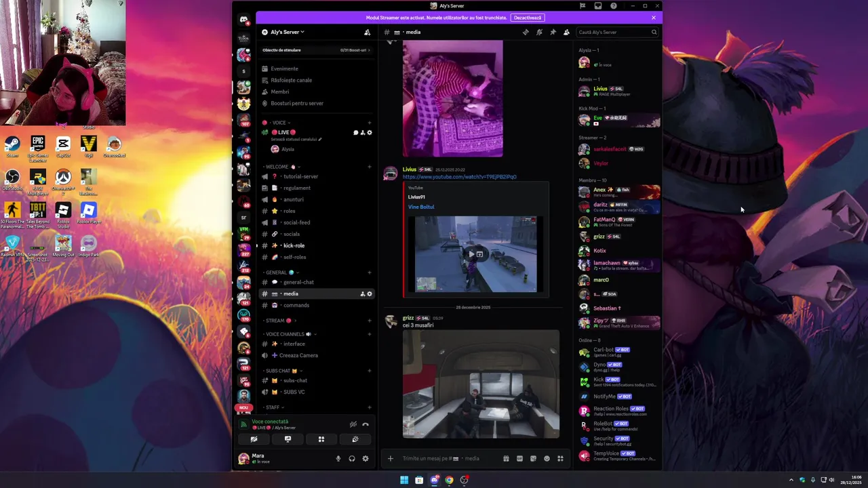
Task: Open notification settings bell in channel header
Action: pyautogui.click(x=539, y=32)
